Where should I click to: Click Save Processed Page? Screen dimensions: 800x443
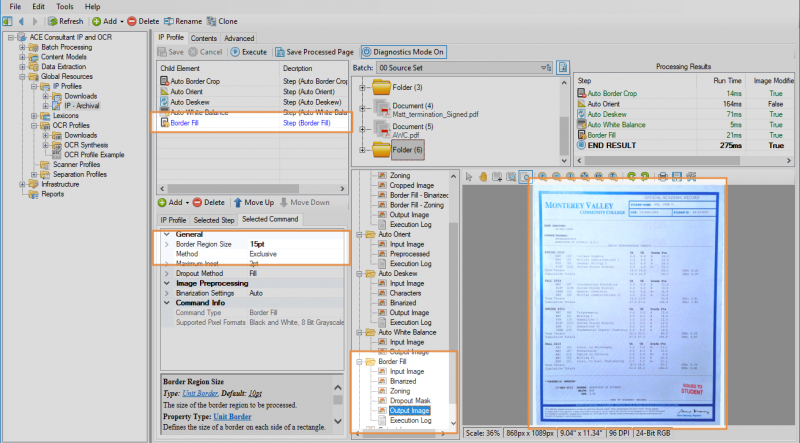[314, 52]
